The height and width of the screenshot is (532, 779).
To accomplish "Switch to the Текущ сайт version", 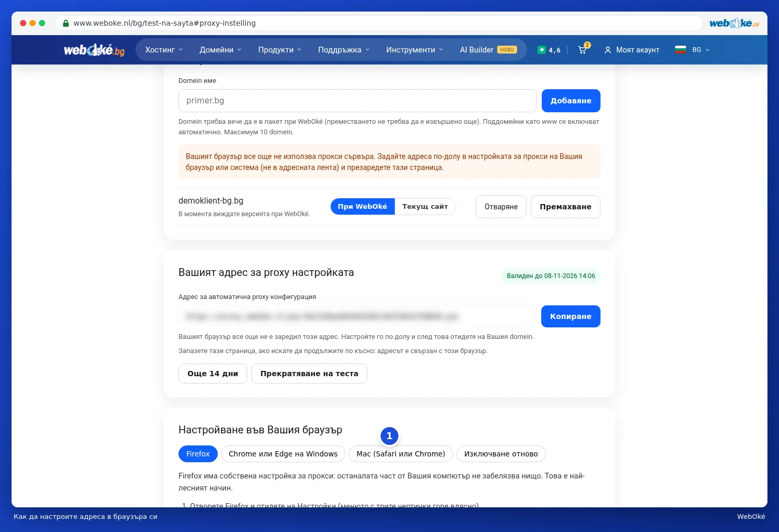I will [x=425, y=207].
